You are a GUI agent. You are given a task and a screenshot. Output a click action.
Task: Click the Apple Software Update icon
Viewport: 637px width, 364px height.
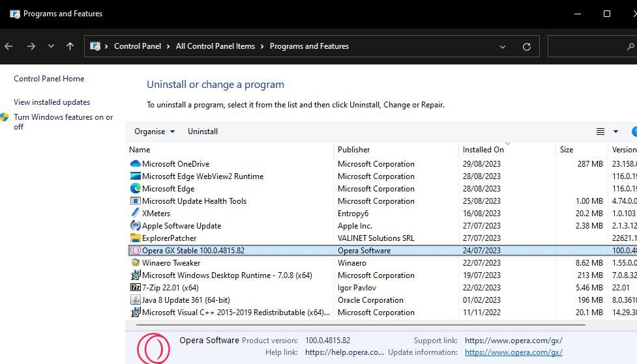[x=136, y=226]
